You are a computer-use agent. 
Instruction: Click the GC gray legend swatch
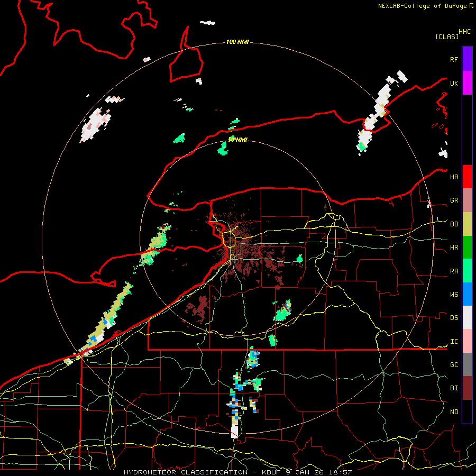467,364
